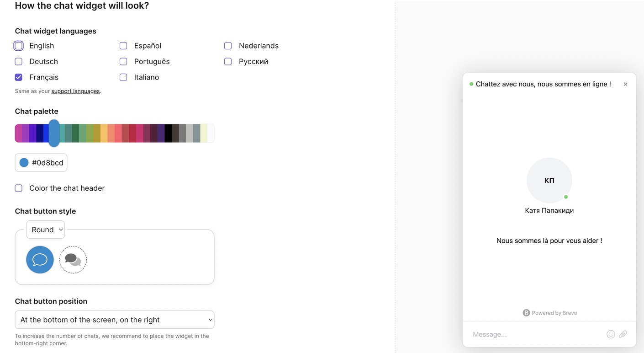Enable the Русский language checkbox
644x353 pixels.
(x=228, y=61)
